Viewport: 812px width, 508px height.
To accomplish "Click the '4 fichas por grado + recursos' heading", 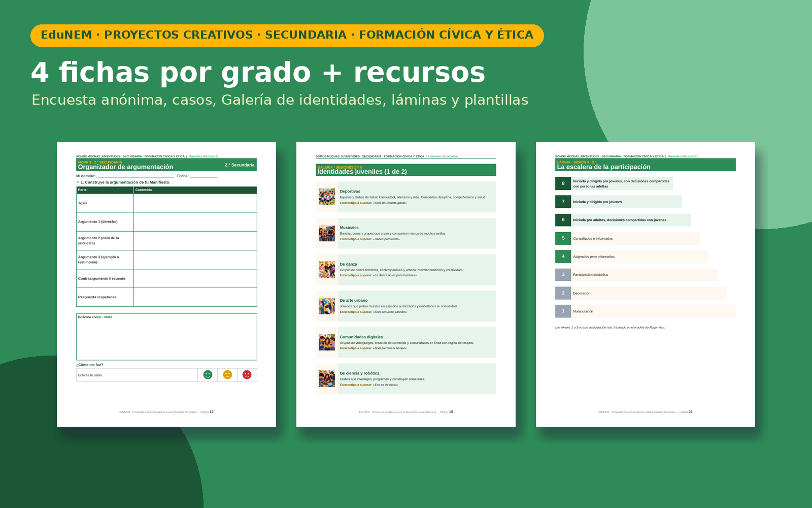I will click(258, 72).
